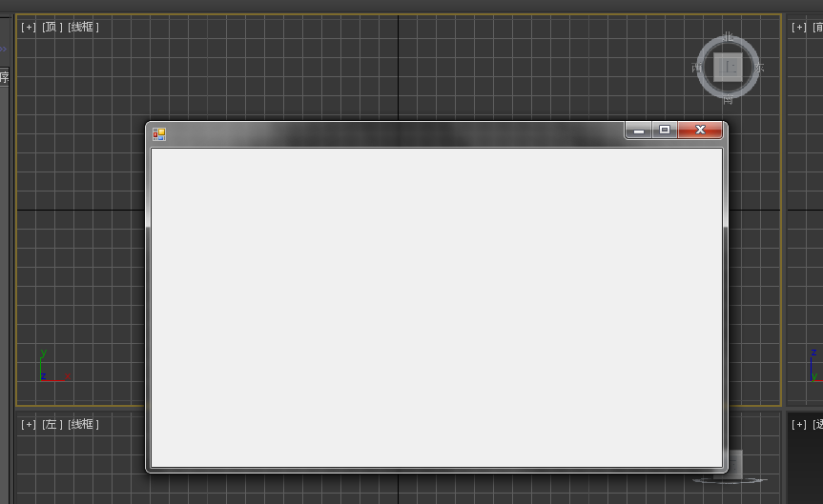Click inside the blank dialog client area

(x=437, y=308)
